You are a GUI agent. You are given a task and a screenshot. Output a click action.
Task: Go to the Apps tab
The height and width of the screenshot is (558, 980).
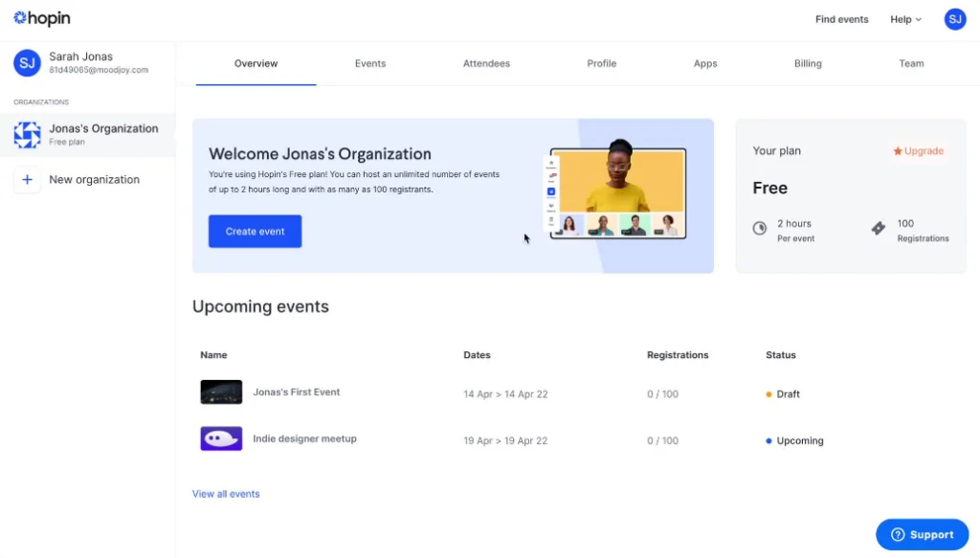(x=705, y=64)
